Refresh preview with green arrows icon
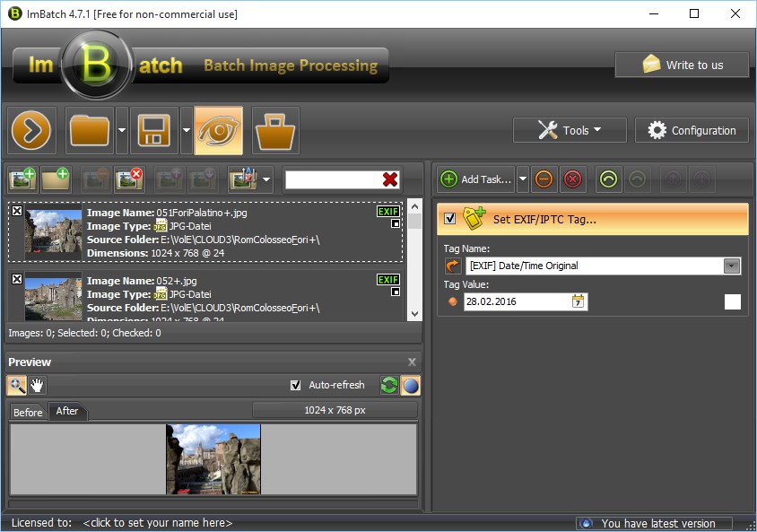This screenshot has height=532, width=757. coord(389,385)
